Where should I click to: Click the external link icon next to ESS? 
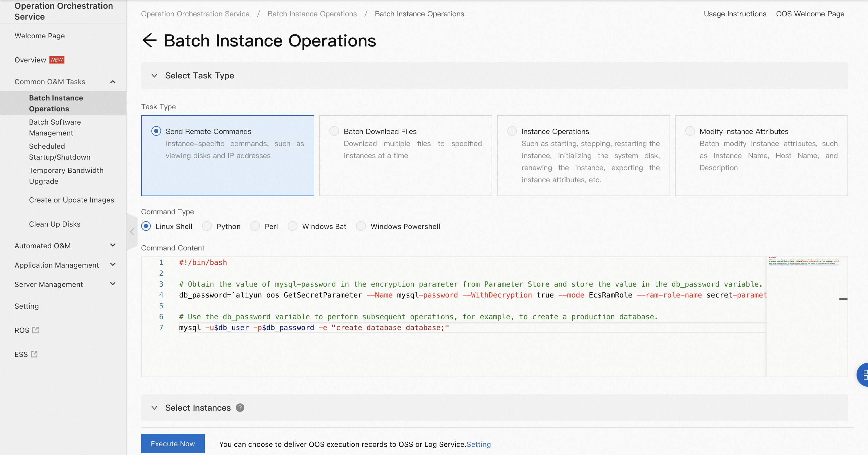tap(34, 354)
